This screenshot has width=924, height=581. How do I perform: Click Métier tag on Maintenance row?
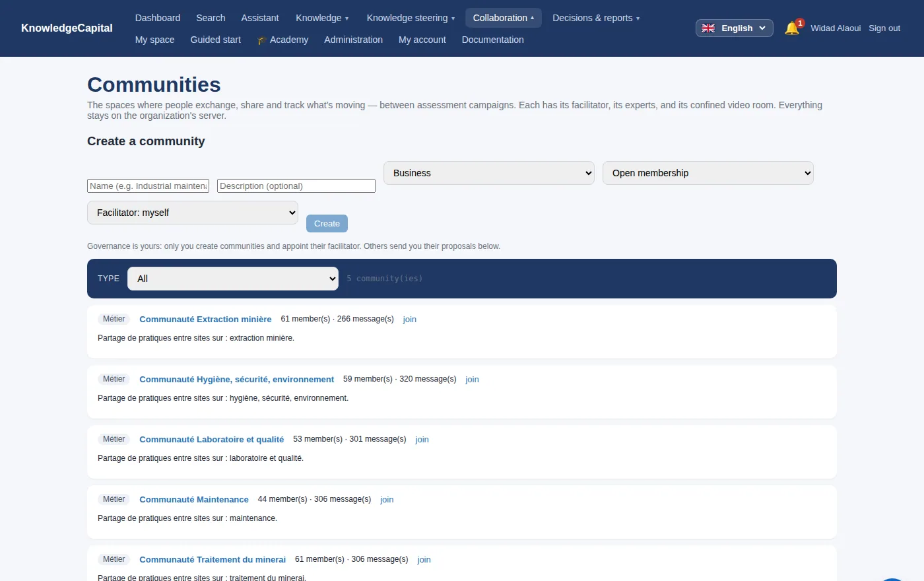tap(114, 499)
